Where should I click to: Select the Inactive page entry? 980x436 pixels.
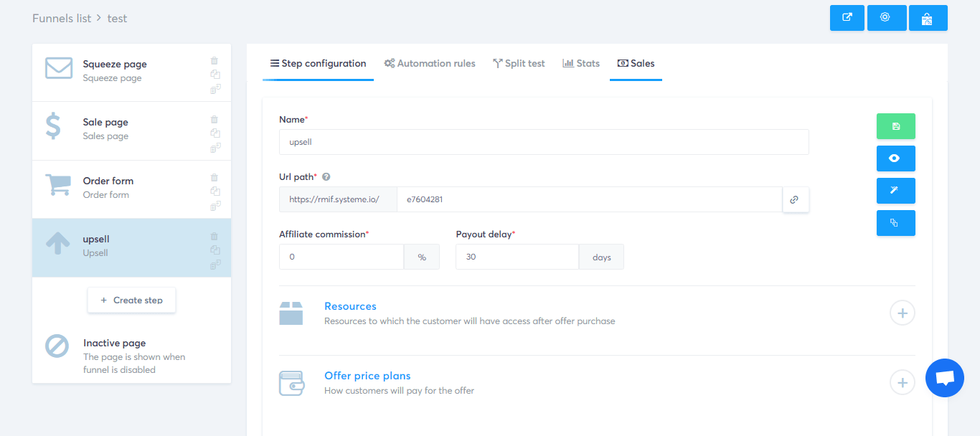point(131,356)
